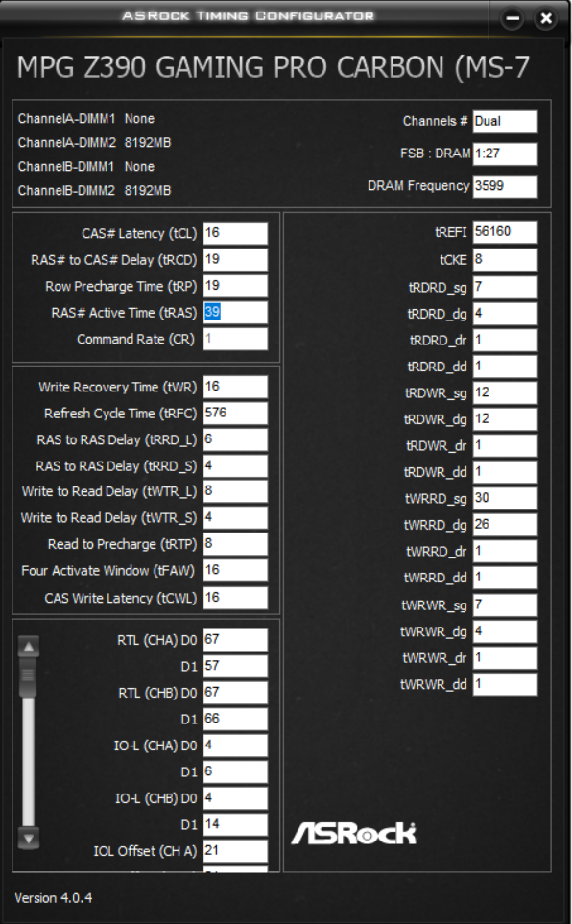Screen dimensions: 572x924
Task: Select the tRCD value field
Action: point(235,259)
